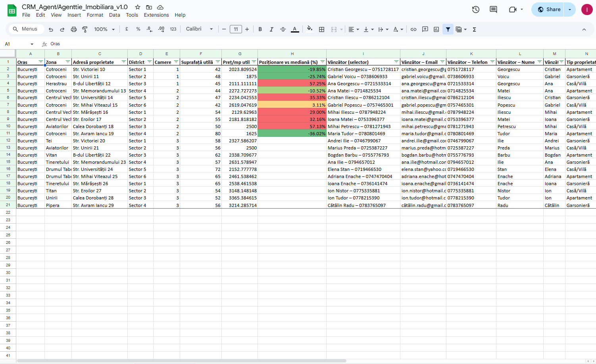This screenshot has width=596, height=364.
Task: Click the Menus search button
Action: click(25, 29)
